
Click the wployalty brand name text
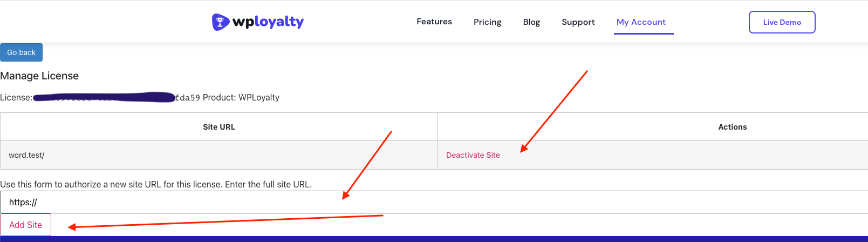pyautogui.click(x=268, y=22)
